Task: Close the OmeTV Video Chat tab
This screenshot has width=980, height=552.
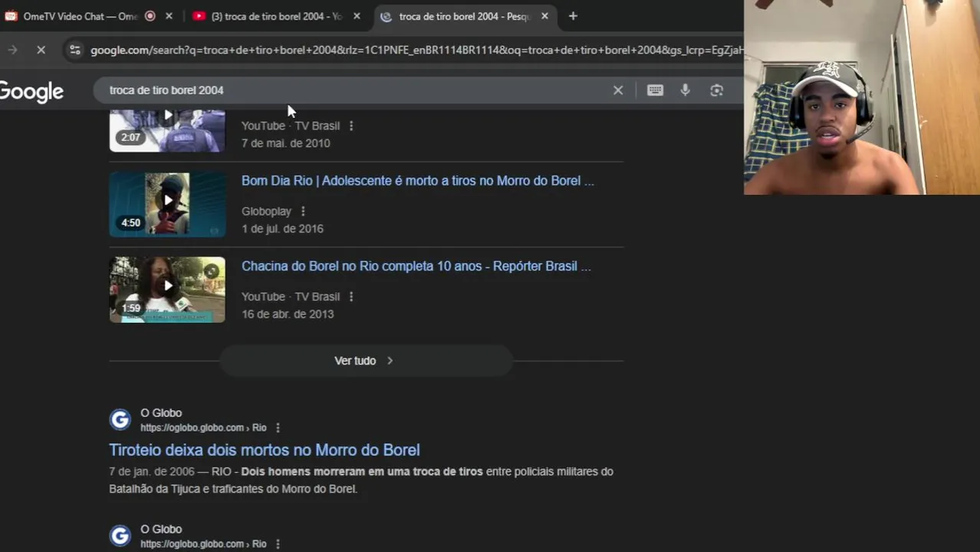Action: pyautogui.click(x=169, y=16)
